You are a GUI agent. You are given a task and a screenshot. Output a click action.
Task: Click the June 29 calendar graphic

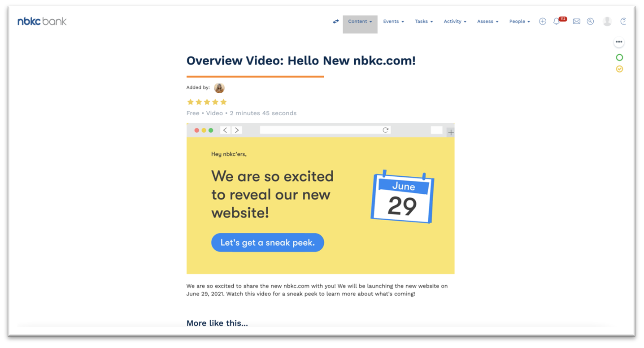[402, 196]
